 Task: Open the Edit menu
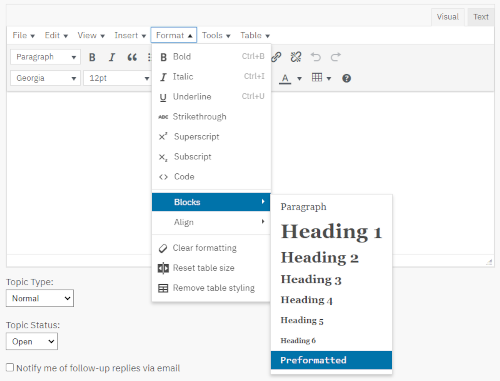(x=56, y=35)
